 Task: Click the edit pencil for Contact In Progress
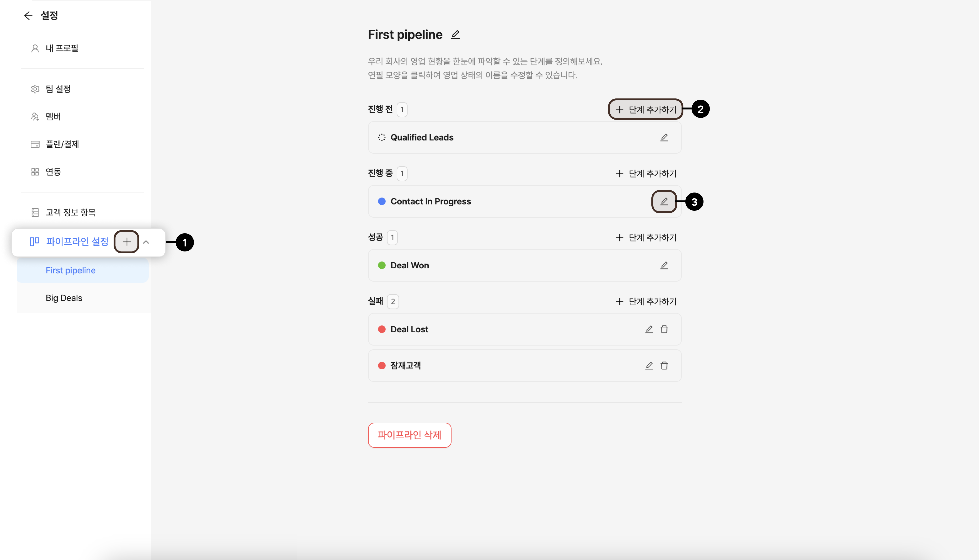[664, 201]
